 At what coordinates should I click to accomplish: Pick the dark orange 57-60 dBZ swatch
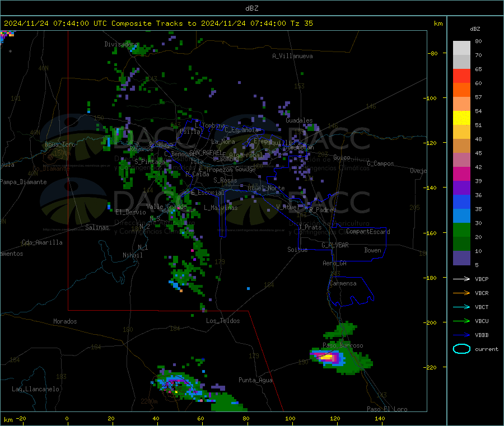461,90
